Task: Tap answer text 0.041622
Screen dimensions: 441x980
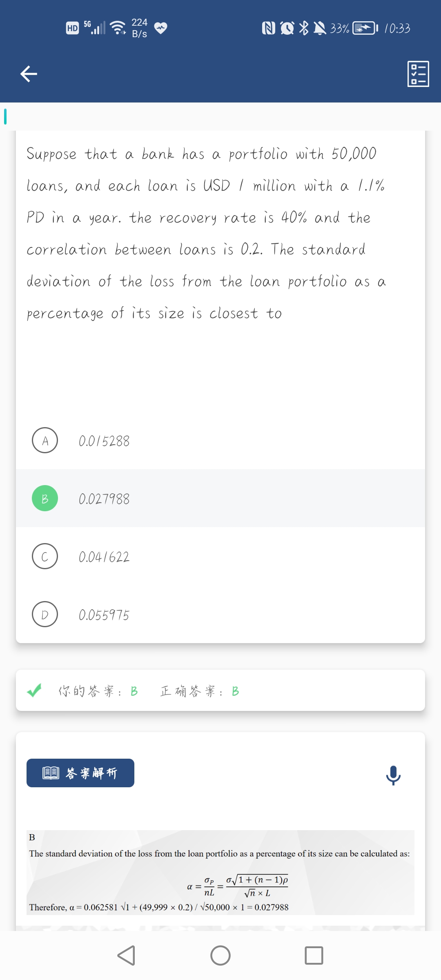Action: 104,557
